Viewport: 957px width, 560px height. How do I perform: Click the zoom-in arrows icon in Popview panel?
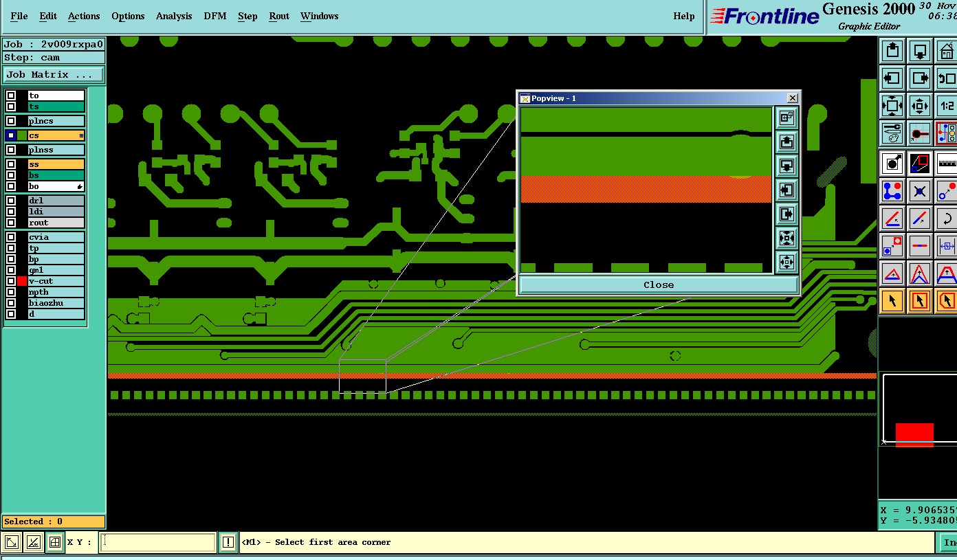(x=786, y=238)
